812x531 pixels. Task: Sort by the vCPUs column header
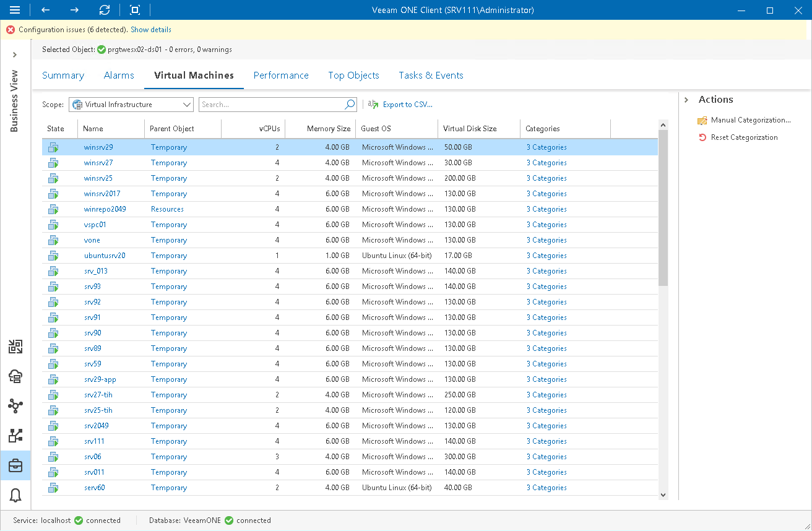pyautogui.click(x=253, y=129)
